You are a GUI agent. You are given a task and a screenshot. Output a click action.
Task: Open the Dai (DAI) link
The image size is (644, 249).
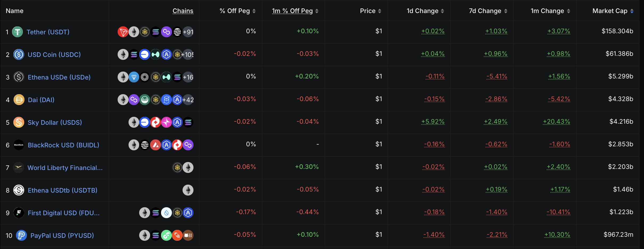coord(41,100)
